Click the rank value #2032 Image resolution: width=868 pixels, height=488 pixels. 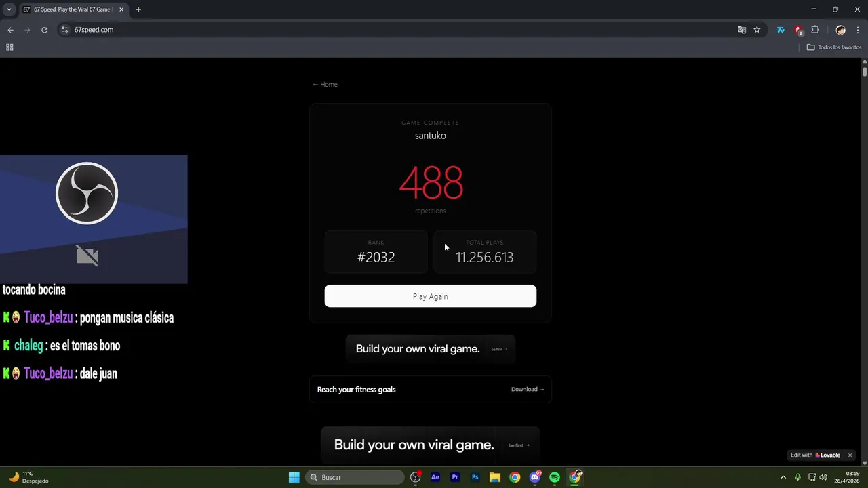tap(376, 257)
